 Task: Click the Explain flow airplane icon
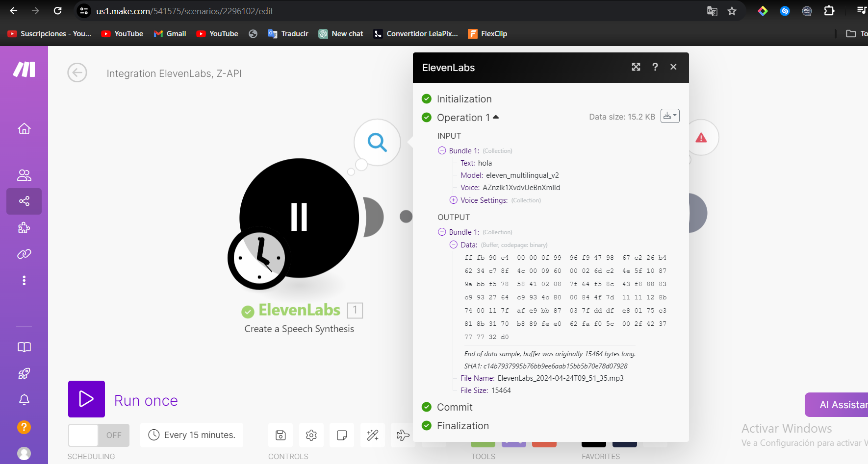pos(403,435)
